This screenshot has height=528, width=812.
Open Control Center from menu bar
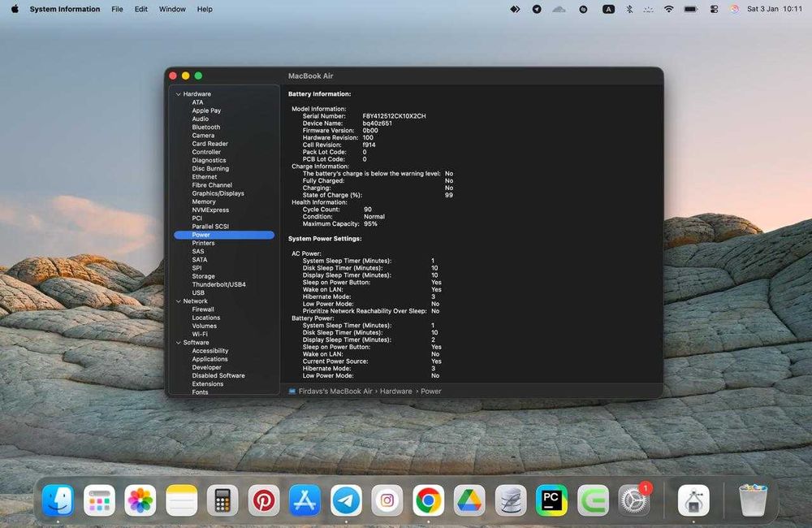pyautogui.click(x=714, y=9)
